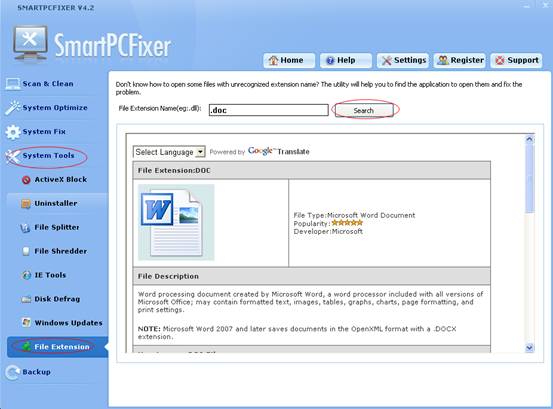This screenshot has height=409, width=553.
Task: Open the Settings tab
Action: click(x=403, y=60)
